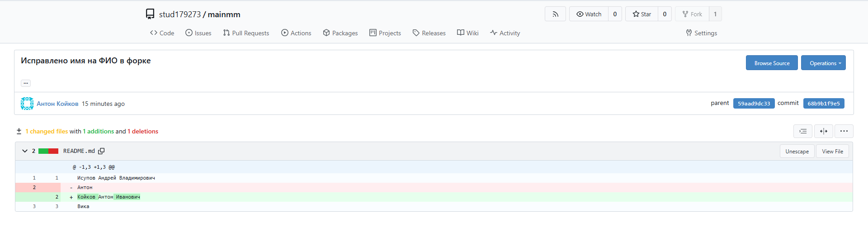868x247 pixels.
Task: Open repository Settings
Action: click(701, 33)
